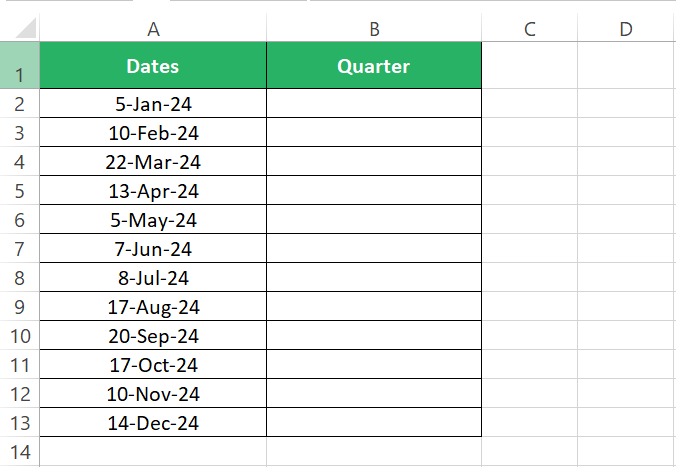Select the cell containing 14-Dec-24

153,423
